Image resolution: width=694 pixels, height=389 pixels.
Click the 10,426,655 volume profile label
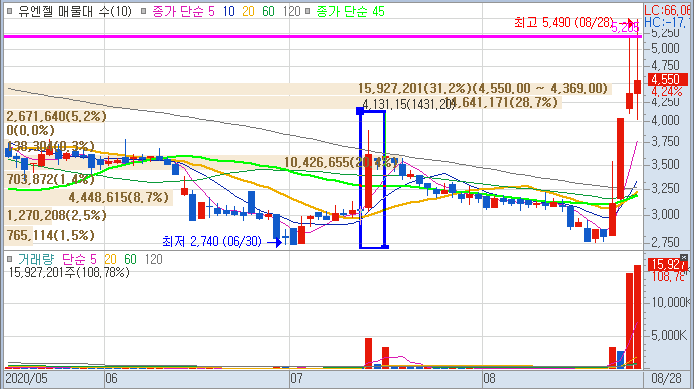(341, 162)
